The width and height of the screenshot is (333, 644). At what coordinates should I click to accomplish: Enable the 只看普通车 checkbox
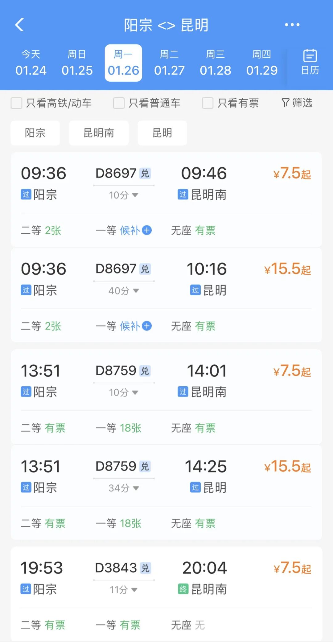119,103
